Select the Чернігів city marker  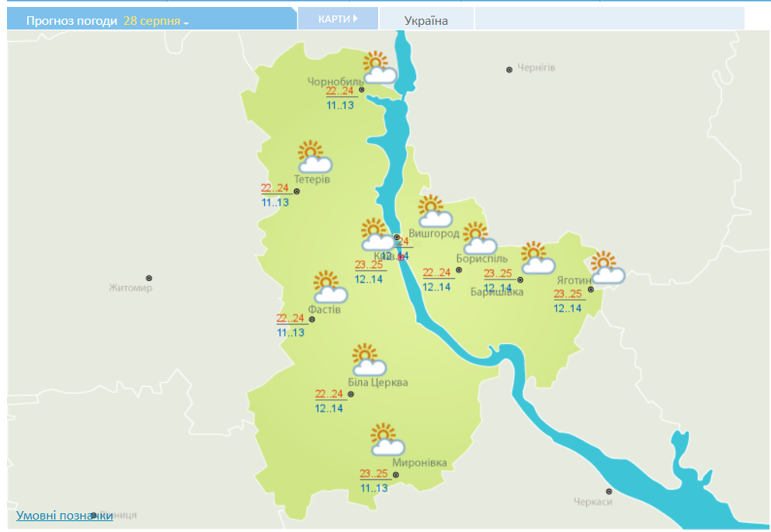(509, 69)
